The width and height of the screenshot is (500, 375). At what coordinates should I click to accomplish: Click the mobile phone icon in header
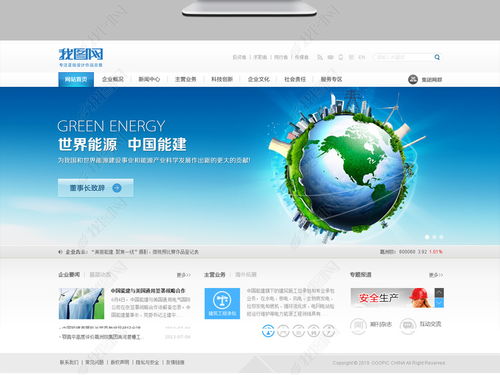pyautogui.click(x=341, y=57)
